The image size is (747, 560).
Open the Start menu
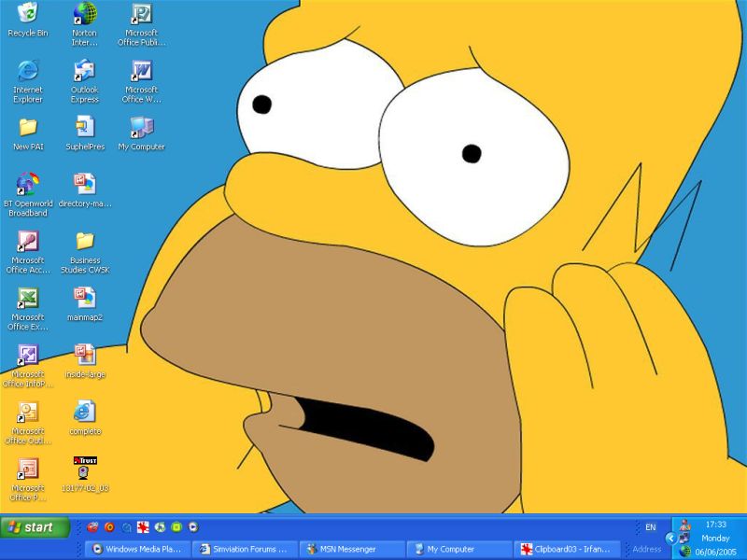[35, 527]
